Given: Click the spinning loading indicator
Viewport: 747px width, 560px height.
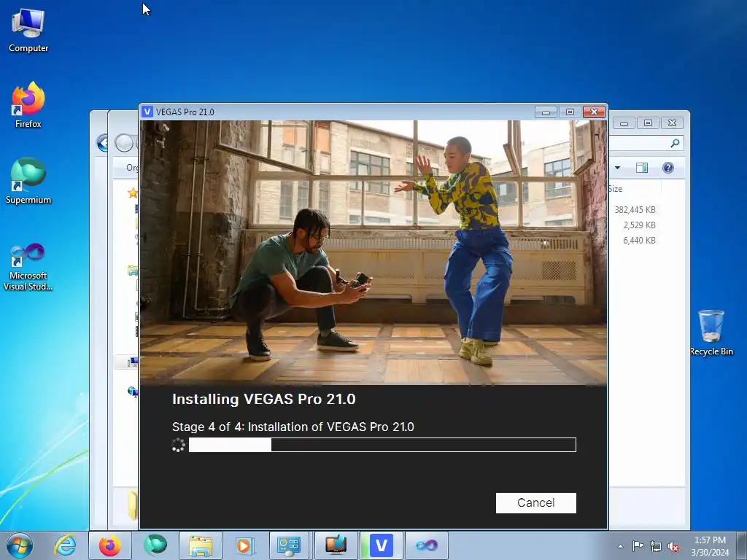Looking at the screenshot, I should point(178,445).
